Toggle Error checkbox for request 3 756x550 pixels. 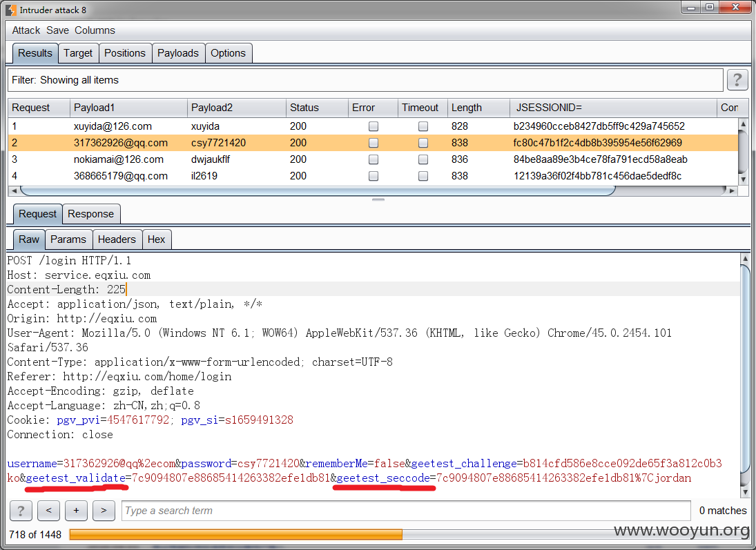[374, 159]
